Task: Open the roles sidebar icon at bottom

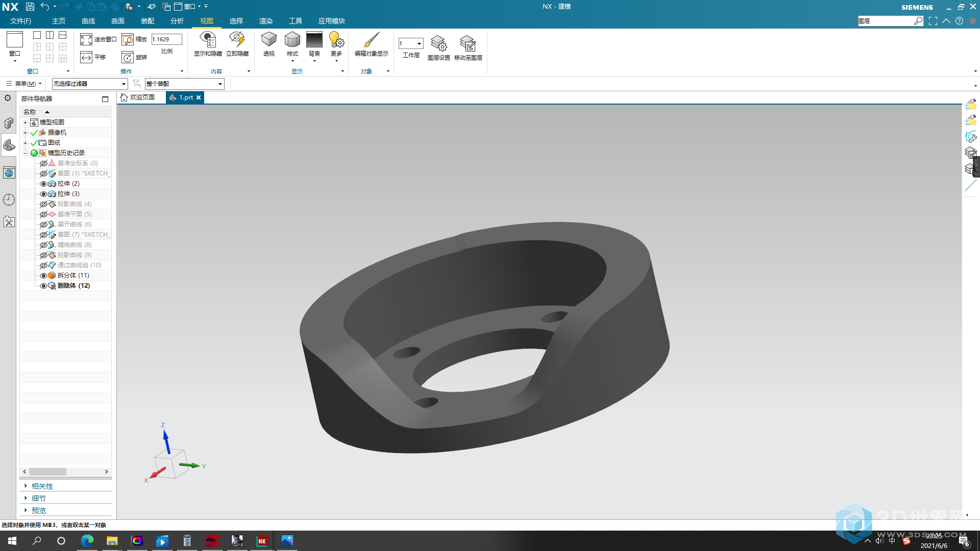Action: [x=9, y=221]
